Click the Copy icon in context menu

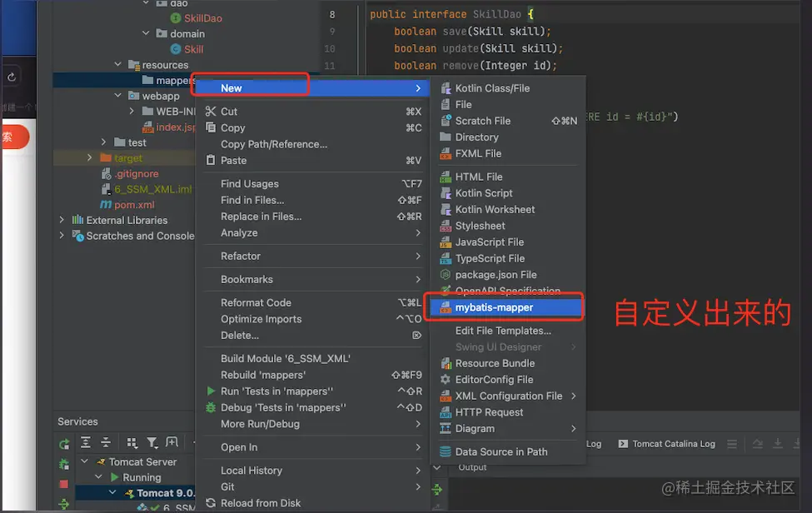(x=210, y=127)
